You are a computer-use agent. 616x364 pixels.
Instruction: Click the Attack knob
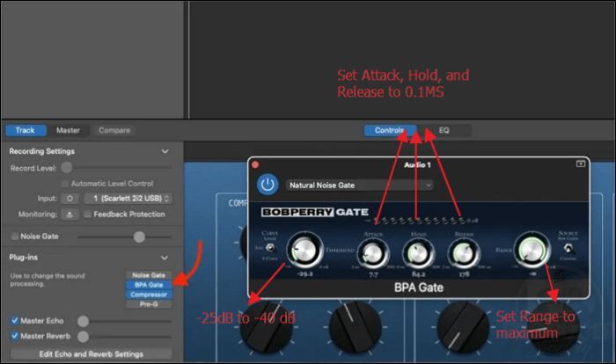click(372, 253)
